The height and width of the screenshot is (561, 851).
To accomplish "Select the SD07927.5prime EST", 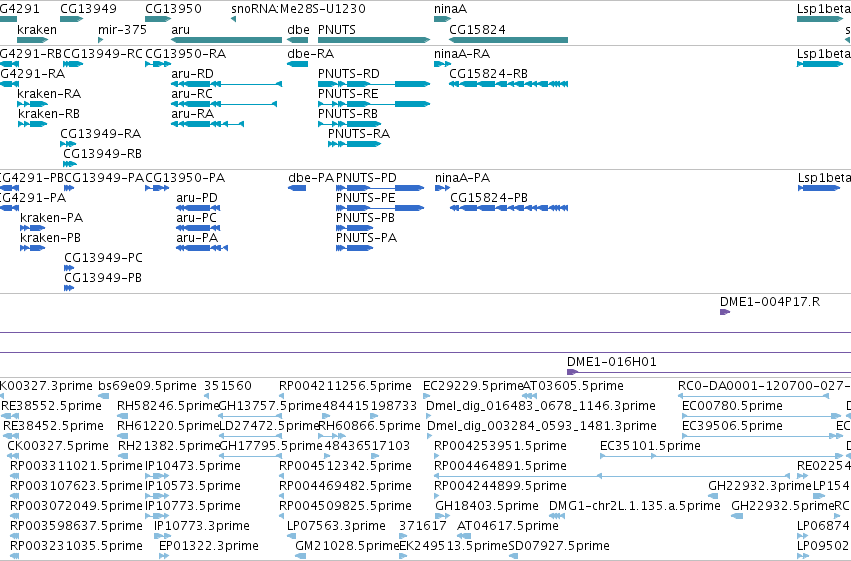I will [513, 556].
